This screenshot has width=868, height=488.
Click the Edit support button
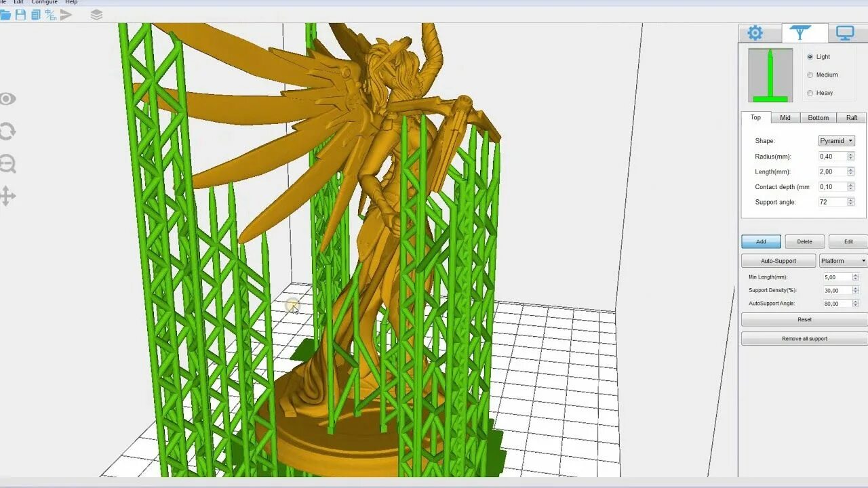pos(848,242)
